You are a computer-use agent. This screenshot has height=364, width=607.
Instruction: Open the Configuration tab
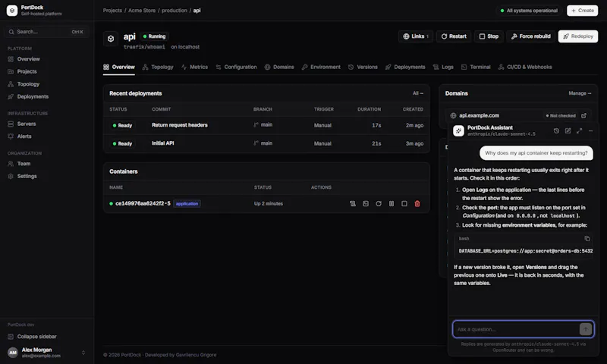click(236, 67)
